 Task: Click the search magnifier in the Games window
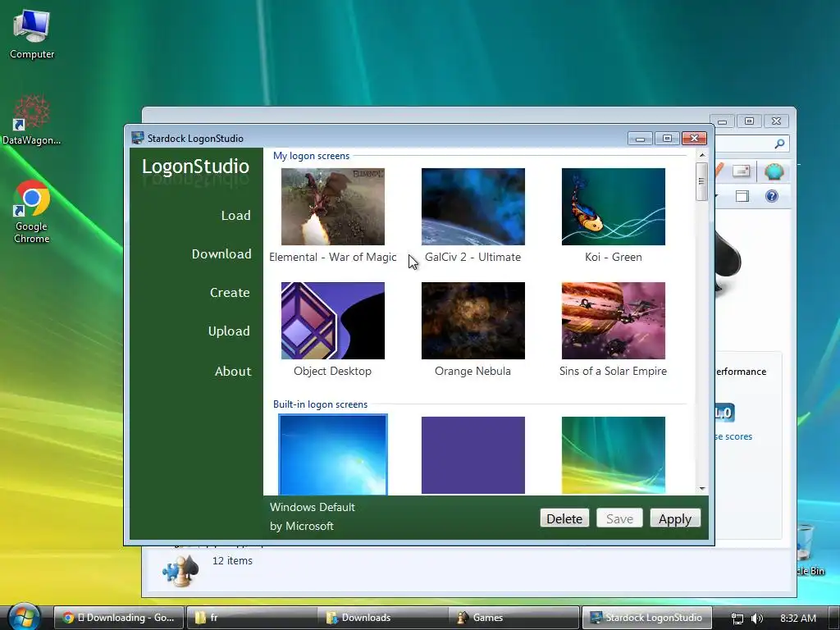[779, 144]
